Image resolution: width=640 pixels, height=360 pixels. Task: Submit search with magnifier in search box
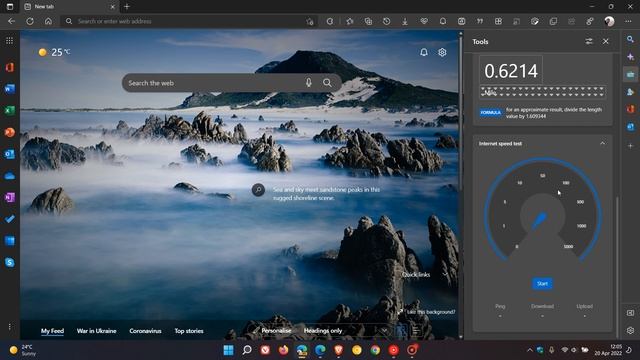(x=327, y=83)
